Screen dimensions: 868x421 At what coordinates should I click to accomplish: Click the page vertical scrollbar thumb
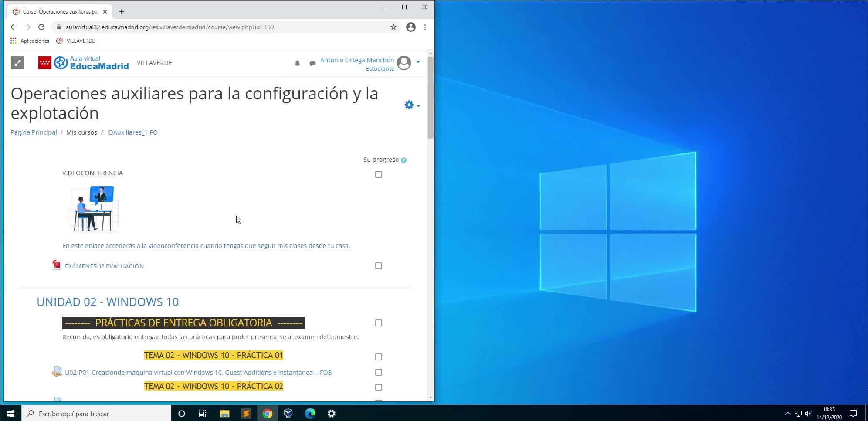coord(431,98)
